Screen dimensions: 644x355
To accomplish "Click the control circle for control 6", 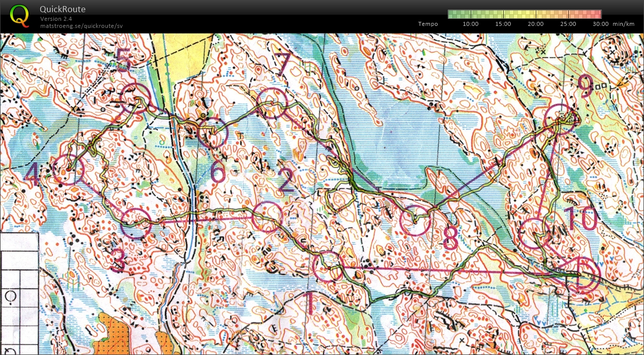I will point(212,133).
